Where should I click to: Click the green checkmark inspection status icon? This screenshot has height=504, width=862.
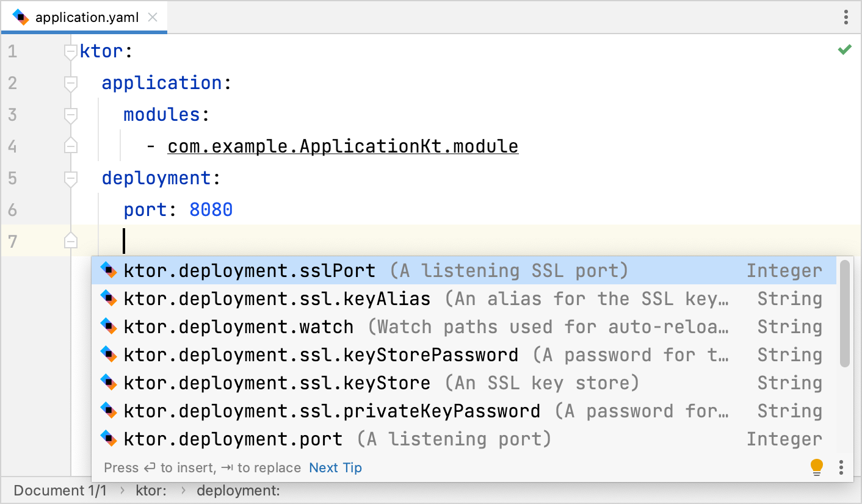[x=844, y=50]
